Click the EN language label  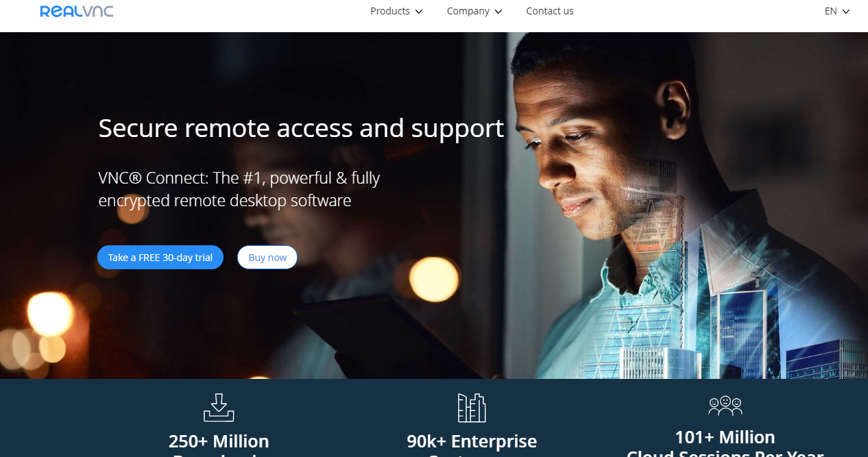831,11
